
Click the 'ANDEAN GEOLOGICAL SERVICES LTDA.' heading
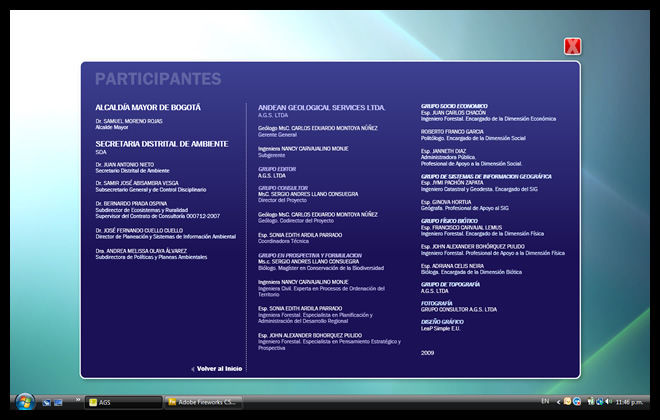[x=321, y=107]
